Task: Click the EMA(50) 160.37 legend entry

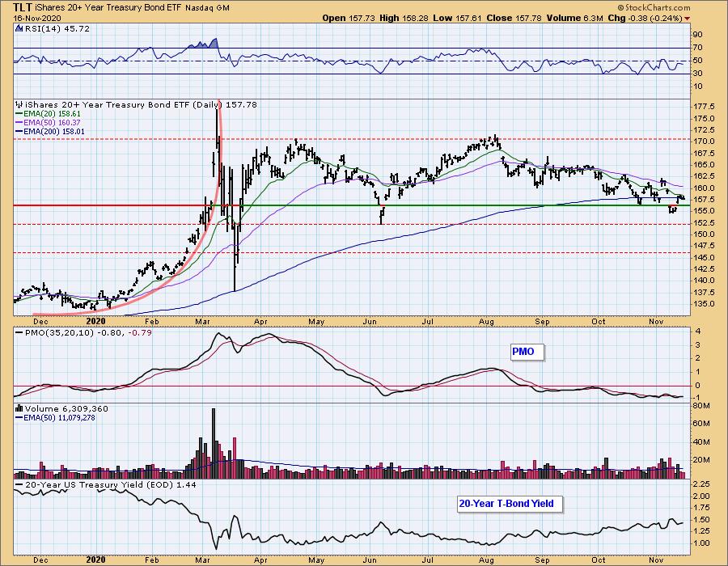Action: coord(49,122)
